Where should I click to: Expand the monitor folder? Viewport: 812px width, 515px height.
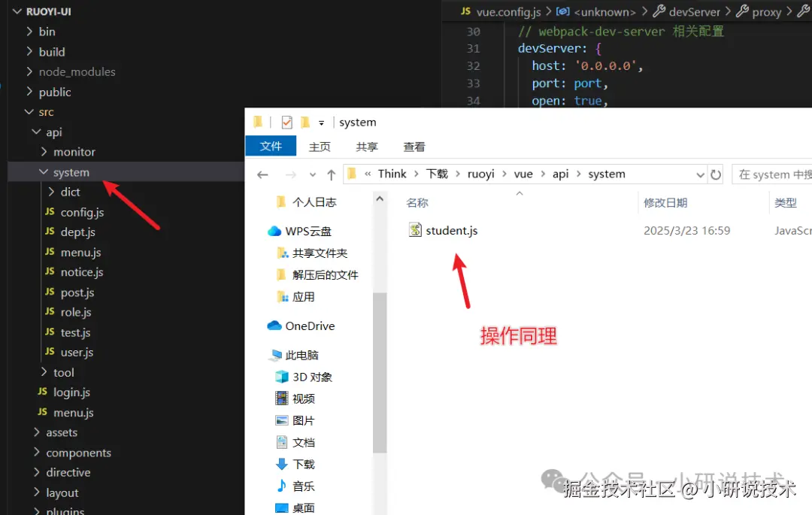[44, 152]
